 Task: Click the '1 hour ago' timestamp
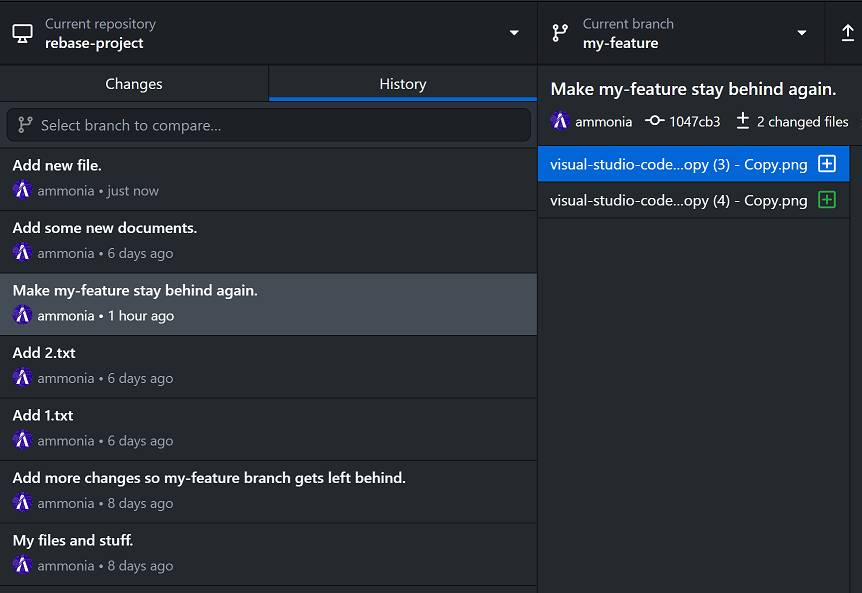[141, 315]
